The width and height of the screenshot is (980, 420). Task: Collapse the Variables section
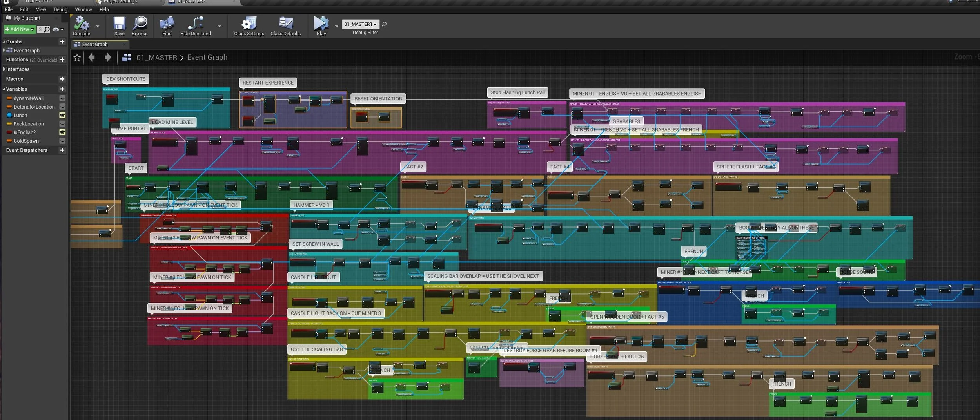point(4,89)
